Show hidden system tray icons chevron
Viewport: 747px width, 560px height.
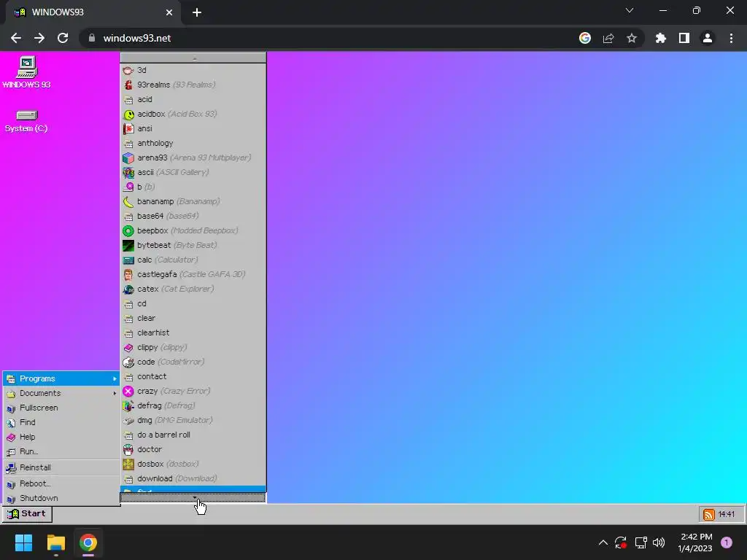603,542
